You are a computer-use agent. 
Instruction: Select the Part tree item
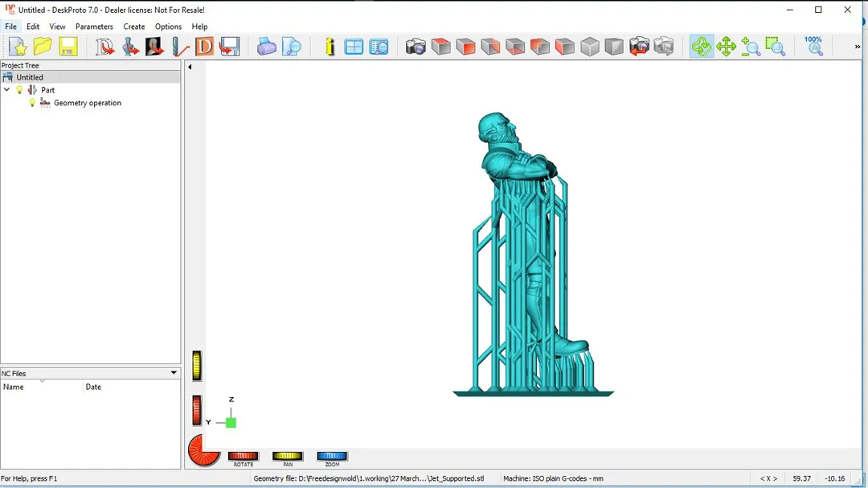(47, 90)
